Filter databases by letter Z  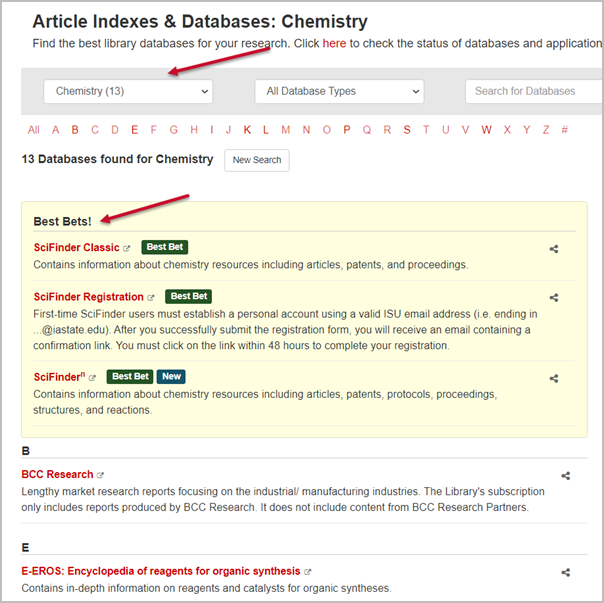coord(546,130)
